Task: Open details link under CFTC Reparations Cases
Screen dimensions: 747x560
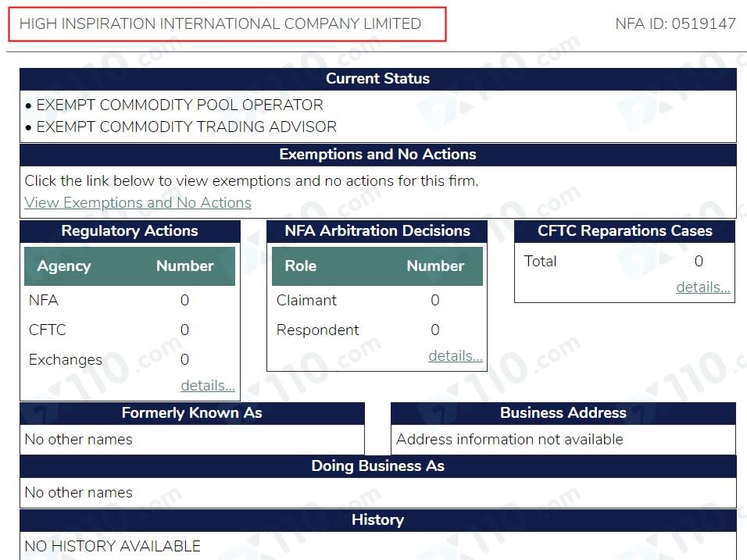Action: pyautogui.click(x=702, y=287)
